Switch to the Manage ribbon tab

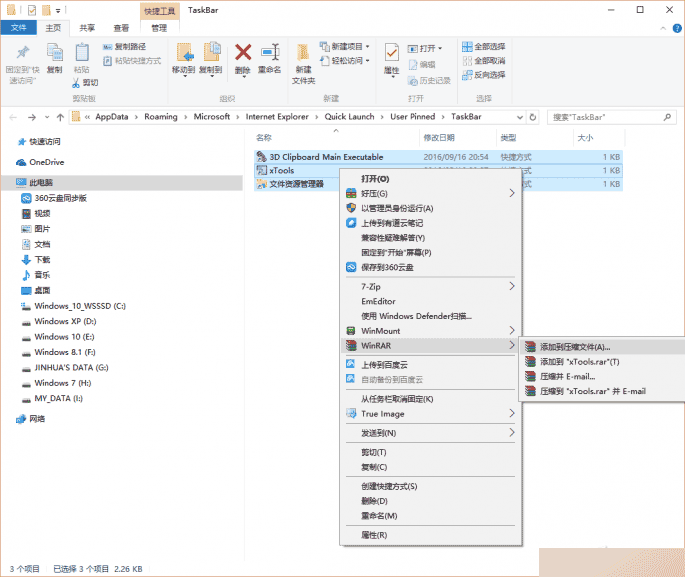tap(159, 28)
